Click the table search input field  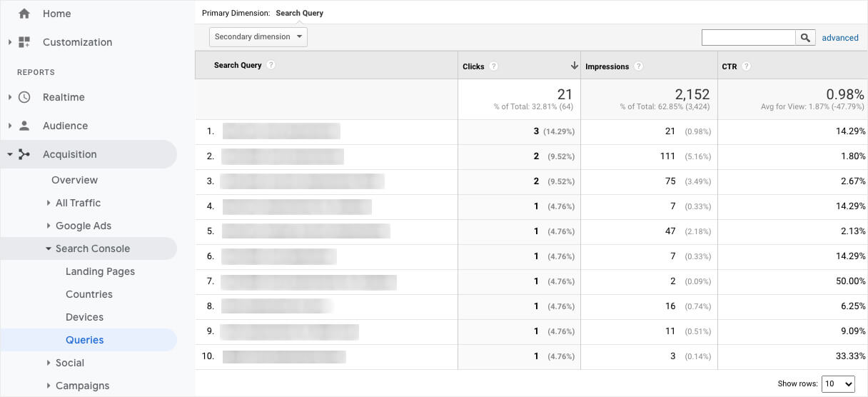click(x=749, y=38)
